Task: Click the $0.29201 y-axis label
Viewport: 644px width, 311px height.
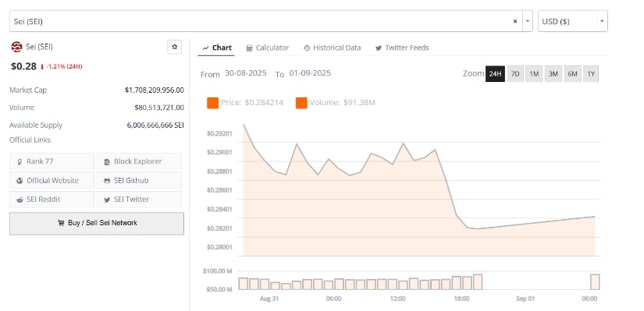Action: (x=219, y=133)
